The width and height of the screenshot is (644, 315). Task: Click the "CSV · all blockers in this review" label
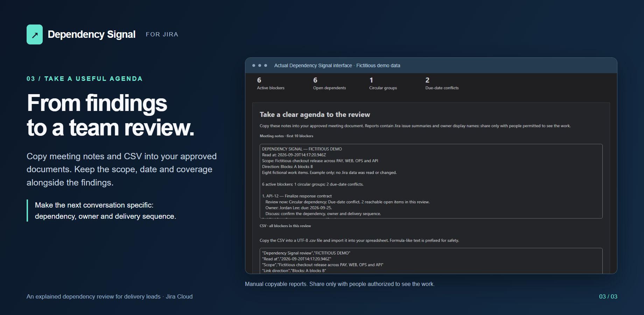click(x=285, y=226)
